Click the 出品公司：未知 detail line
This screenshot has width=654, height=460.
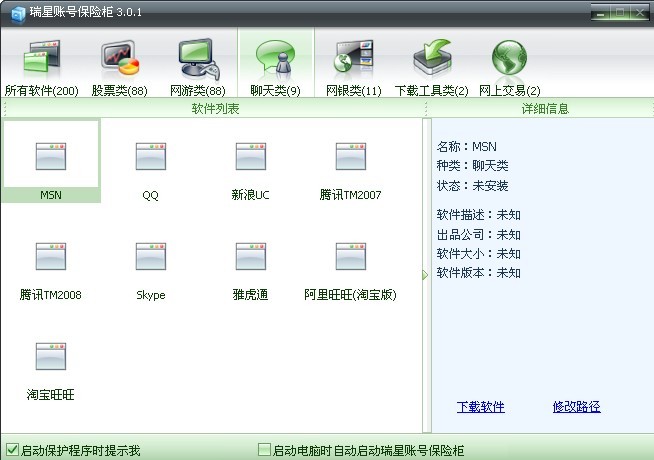478,234
